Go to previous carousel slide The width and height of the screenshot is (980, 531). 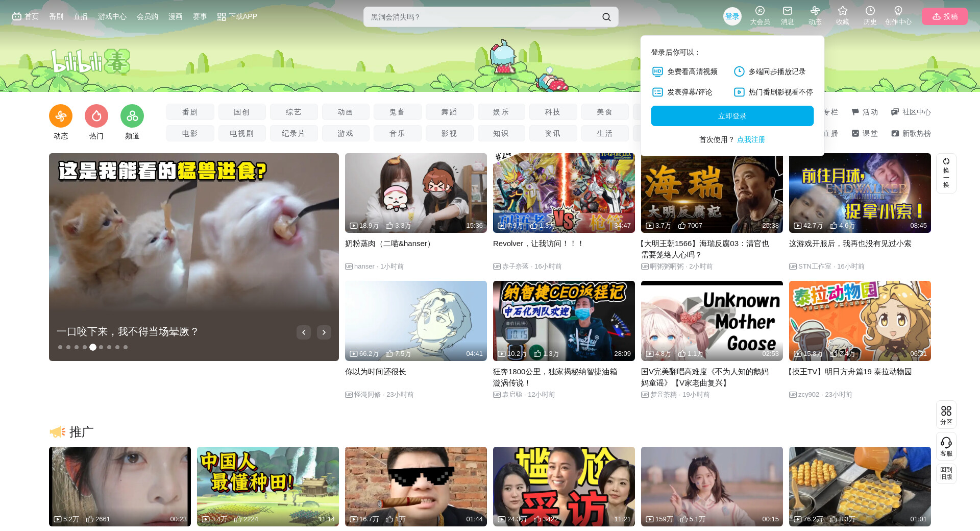click(304, 332)
